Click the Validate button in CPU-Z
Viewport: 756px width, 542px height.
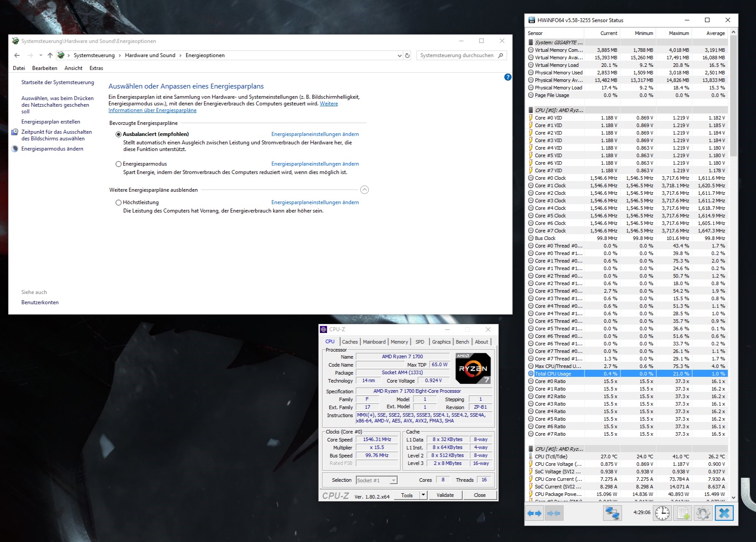pos(445,495)
